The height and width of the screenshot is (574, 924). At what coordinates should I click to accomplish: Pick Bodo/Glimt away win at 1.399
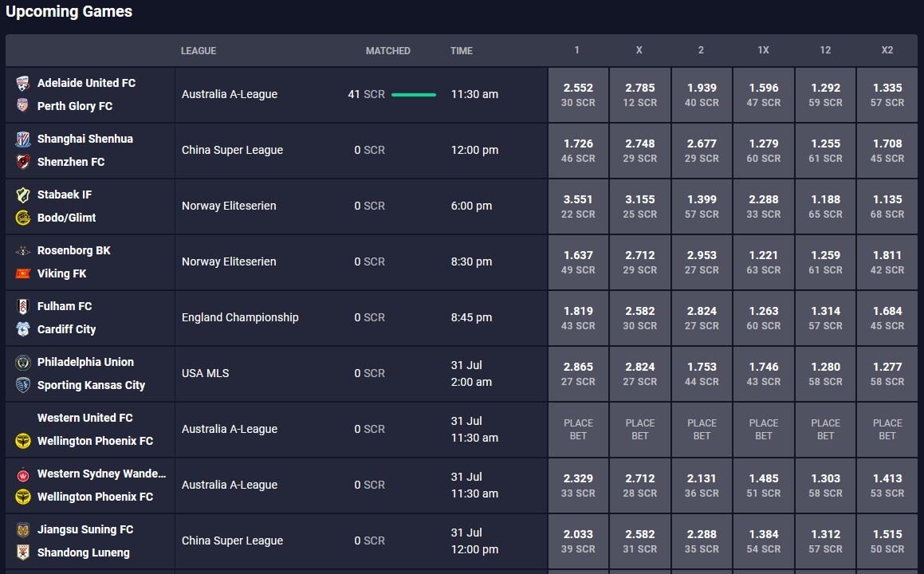[702, 206]
